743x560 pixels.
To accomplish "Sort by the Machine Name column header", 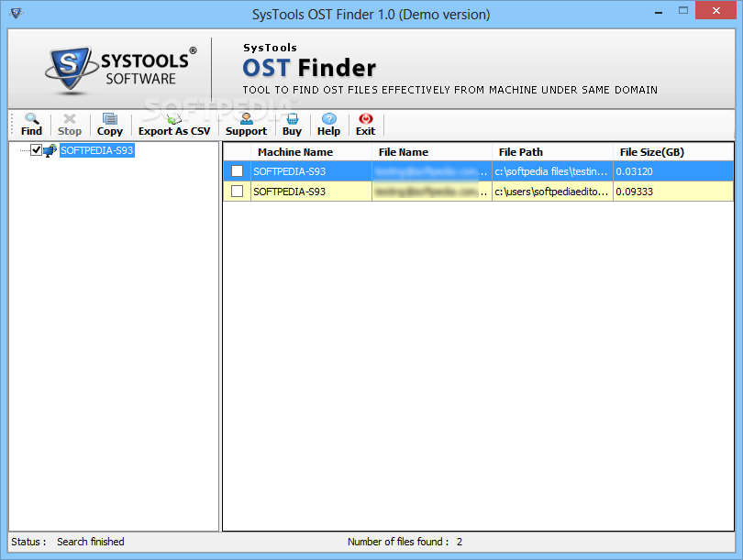I will point(311,152).
